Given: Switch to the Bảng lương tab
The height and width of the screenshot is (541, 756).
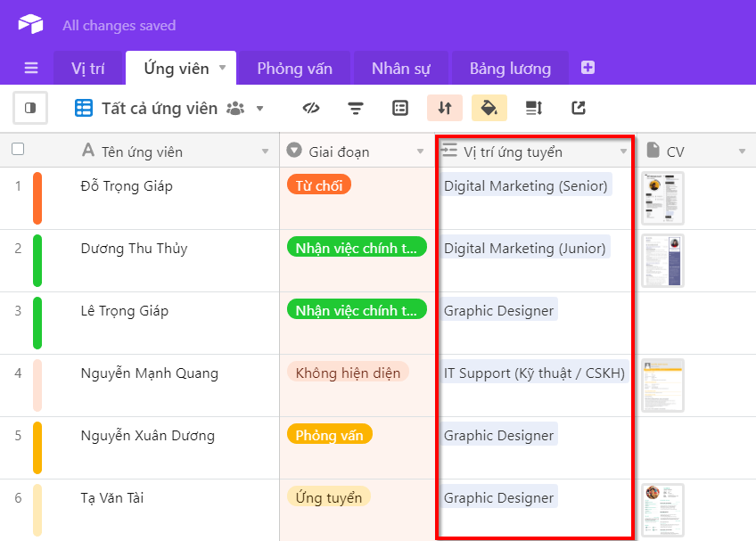Looking at the screenshot, I should tap(510, 69).
